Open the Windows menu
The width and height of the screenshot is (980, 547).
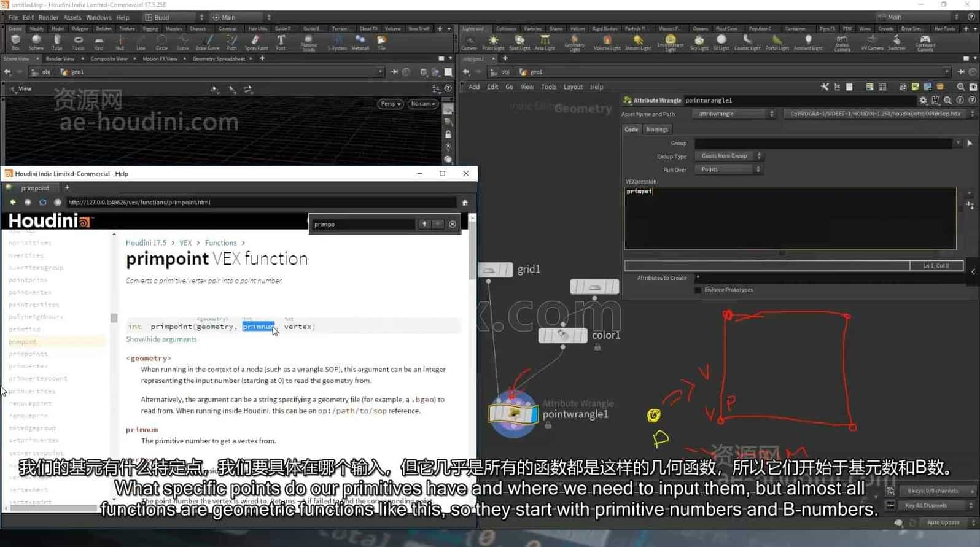click(99, 17)
